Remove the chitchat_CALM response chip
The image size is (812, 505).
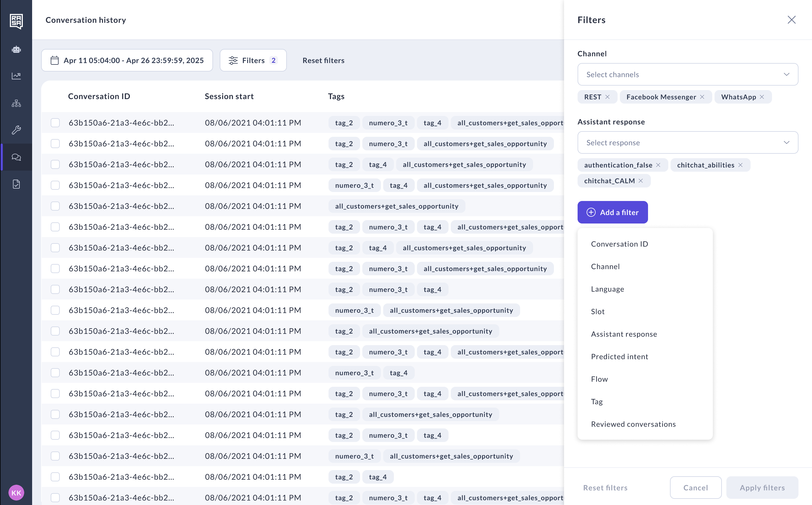point(640,181)
